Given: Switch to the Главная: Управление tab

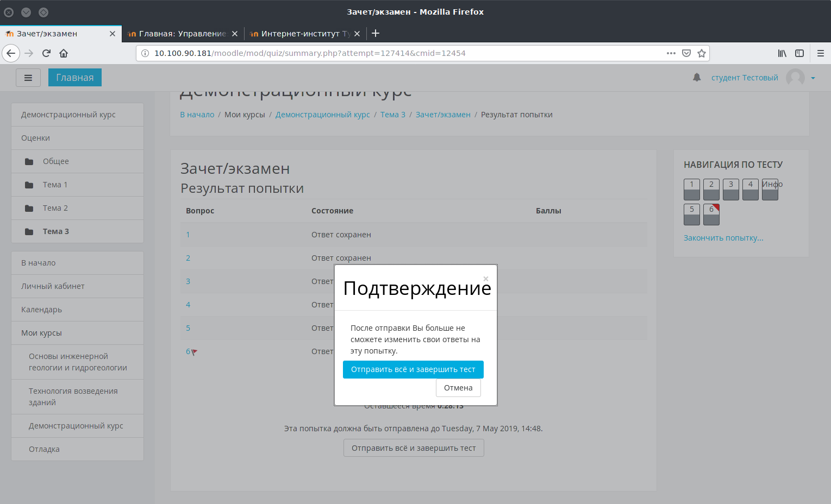Looking at the screenshot, I should pos(183,34).
